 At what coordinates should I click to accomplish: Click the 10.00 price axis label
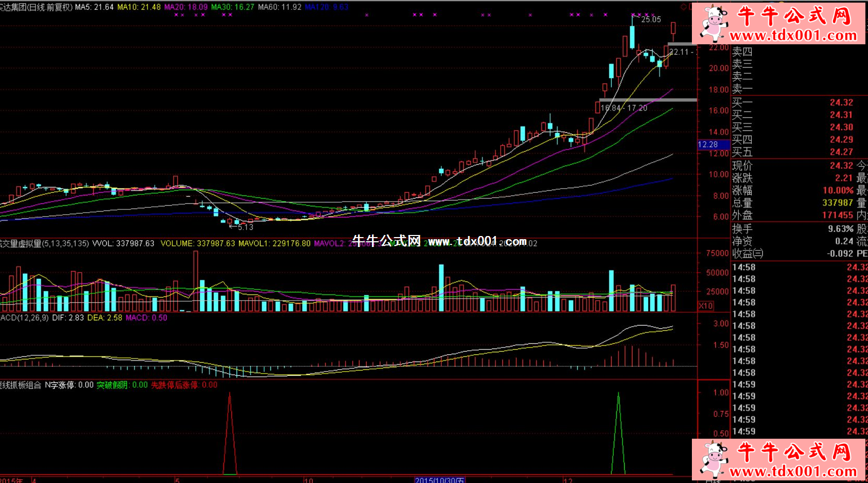(719, 175)
